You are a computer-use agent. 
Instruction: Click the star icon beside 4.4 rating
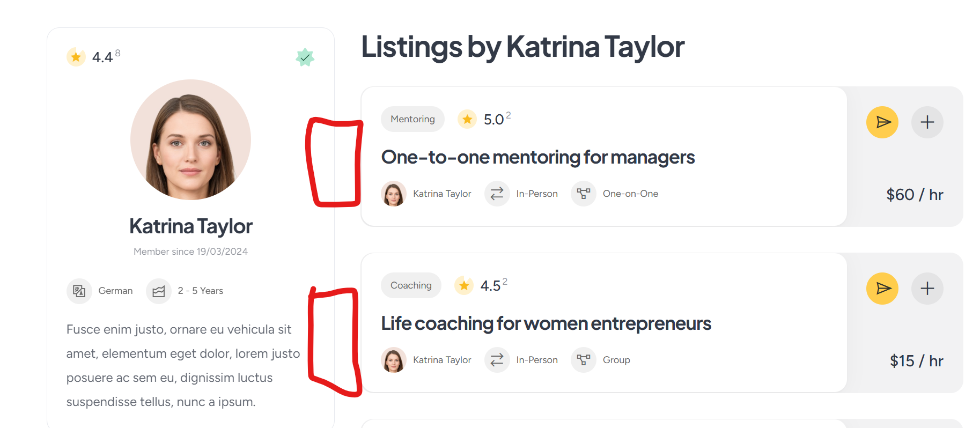[76, 57]
